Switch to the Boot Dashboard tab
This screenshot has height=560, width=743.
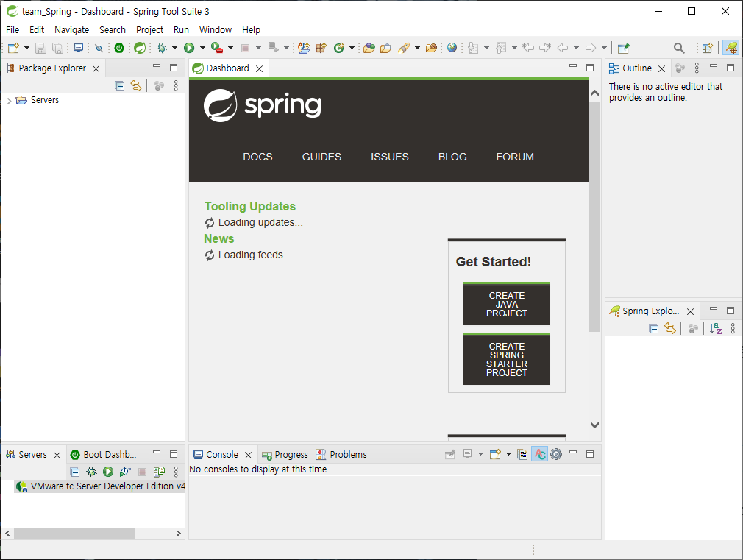[103, 454]
